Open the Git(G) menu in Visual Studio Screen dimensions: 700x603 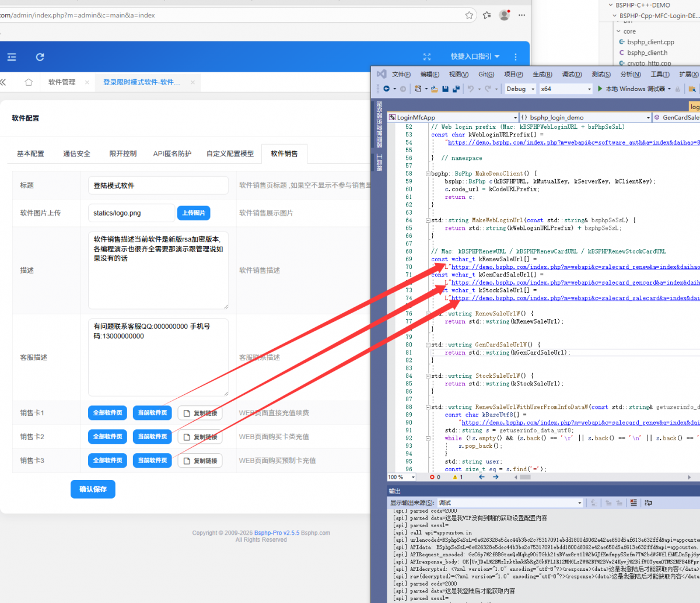click(486, 74)
